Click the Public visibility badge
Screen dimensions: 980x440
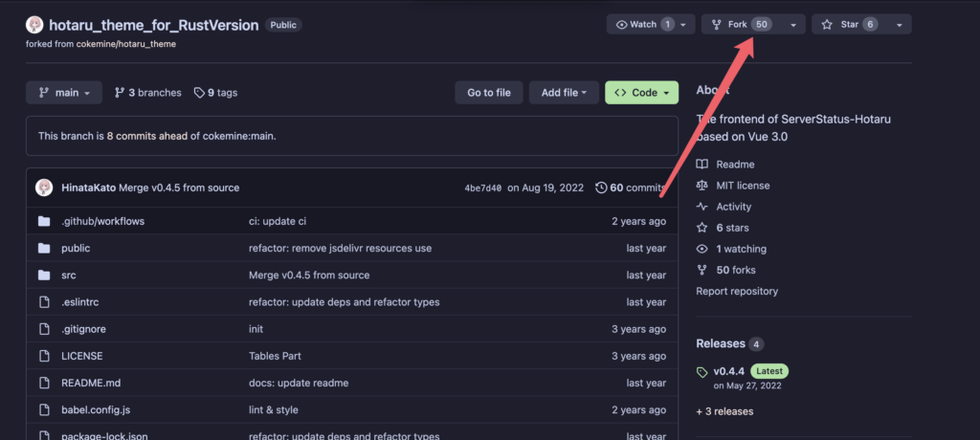point(283,25)
